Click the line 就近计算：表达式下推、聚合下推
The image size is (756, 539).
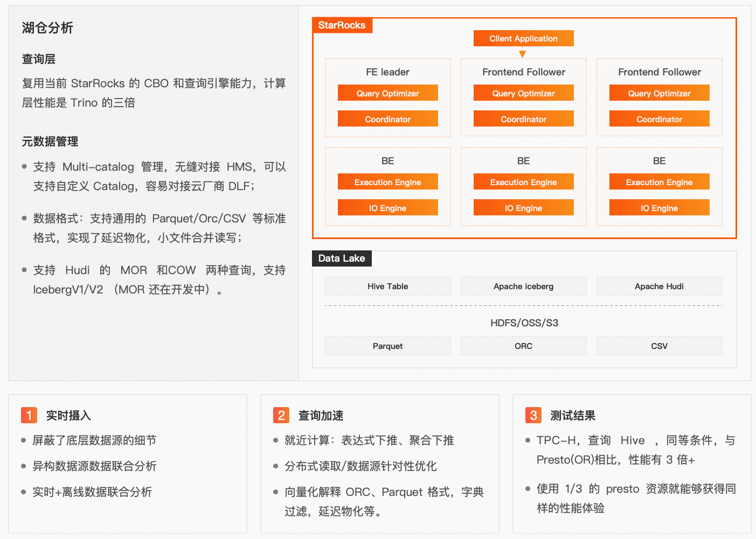[x=369, y=440]
